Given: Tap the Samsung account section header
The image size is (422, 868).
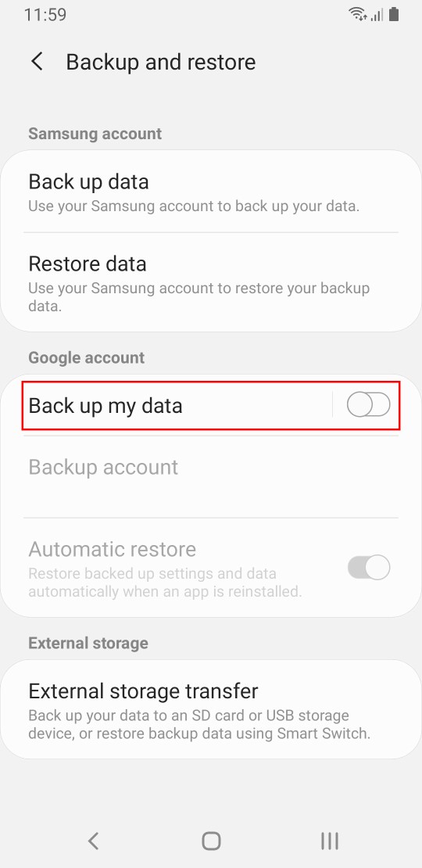Looking at the screenshot, I should (95, 134).
